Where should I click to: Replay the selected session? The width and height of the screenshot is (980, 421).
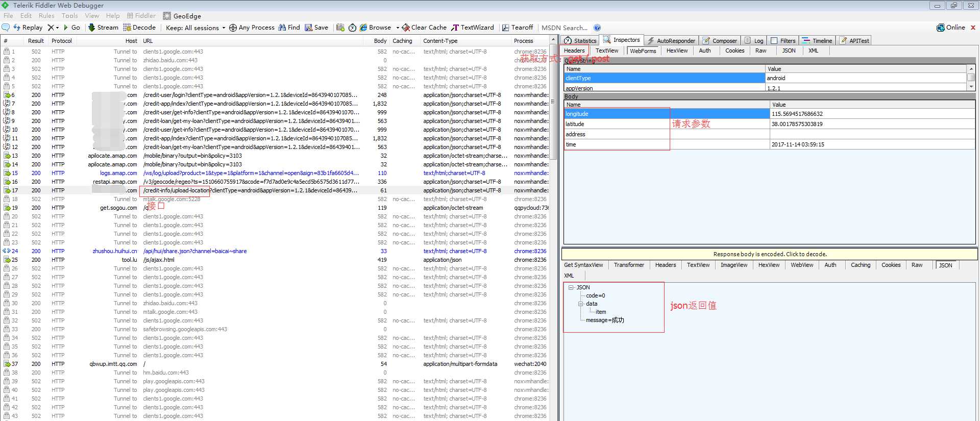coord(28,28)
